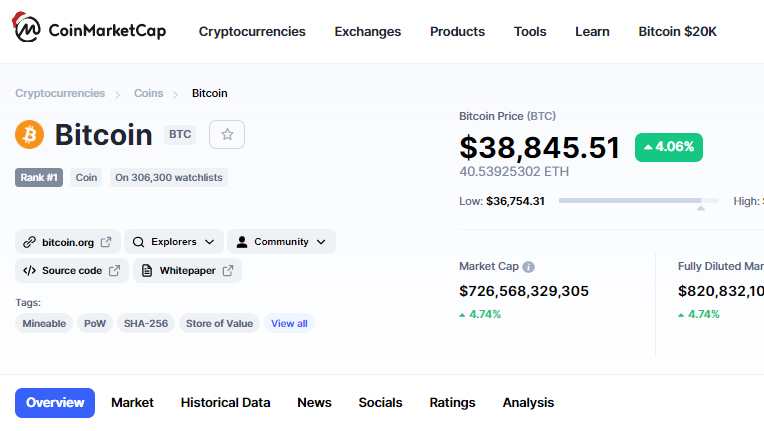
Task: Click the Cryptocurrencies breadcrumb link
Action: click(60, 93)
